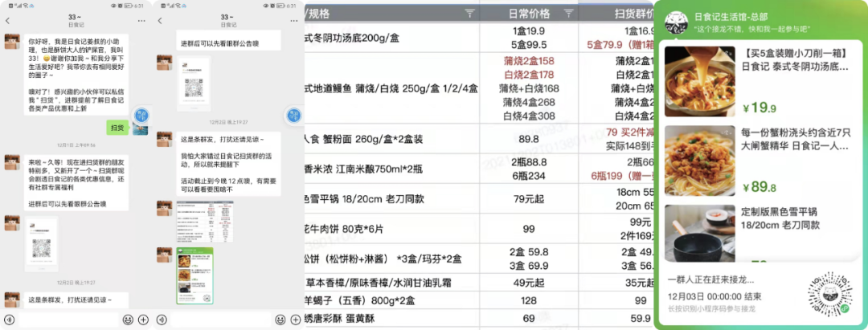
Task: Open 黑色雪平锅 product photo
Action: [700, 234]
